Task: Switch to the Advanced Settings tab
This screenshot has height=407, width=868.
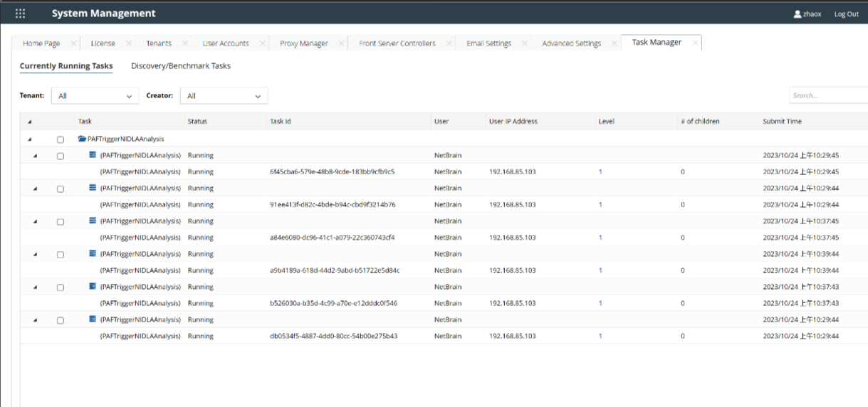Action: pos(571,43)
